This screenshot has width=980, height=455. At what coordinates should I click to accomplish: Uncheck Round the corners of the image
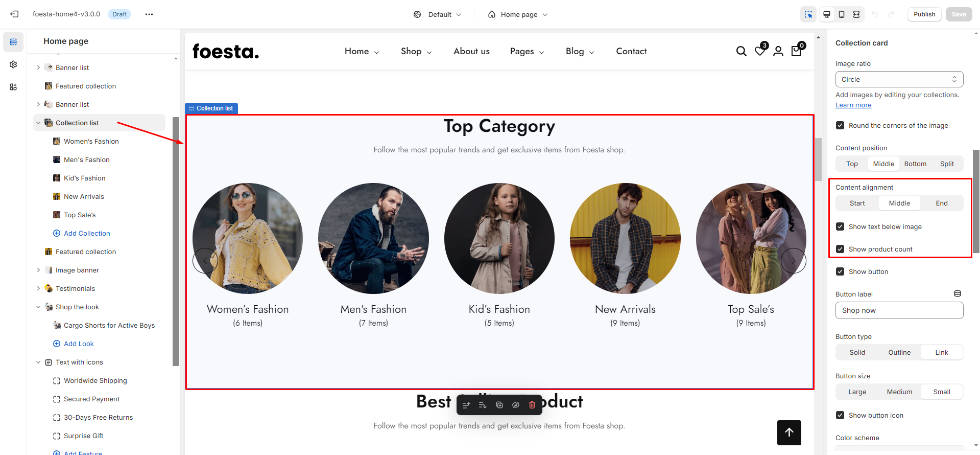840,125
